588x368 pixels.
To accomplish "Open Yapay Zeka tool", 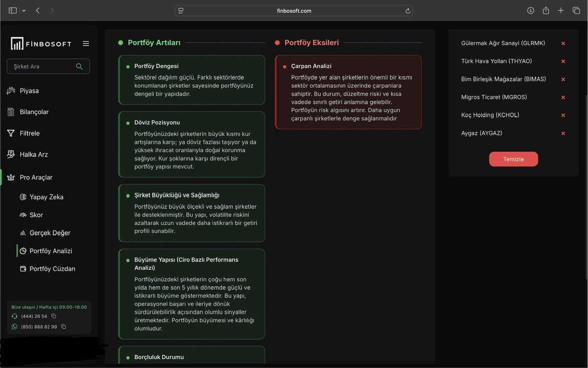I will tap(47, 197).
